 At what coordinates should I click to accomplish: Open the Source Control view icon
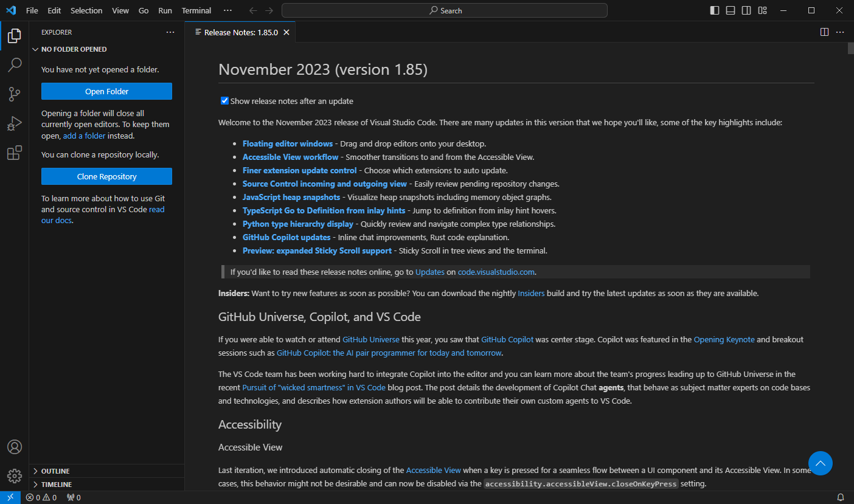coord(15,94)
